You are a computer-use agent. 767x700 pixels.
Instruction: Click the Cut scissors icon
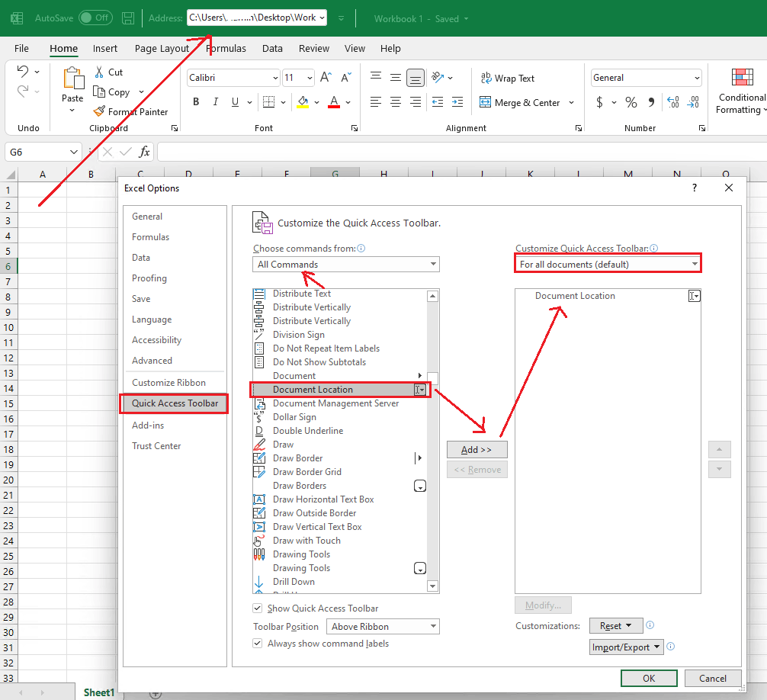99,72
